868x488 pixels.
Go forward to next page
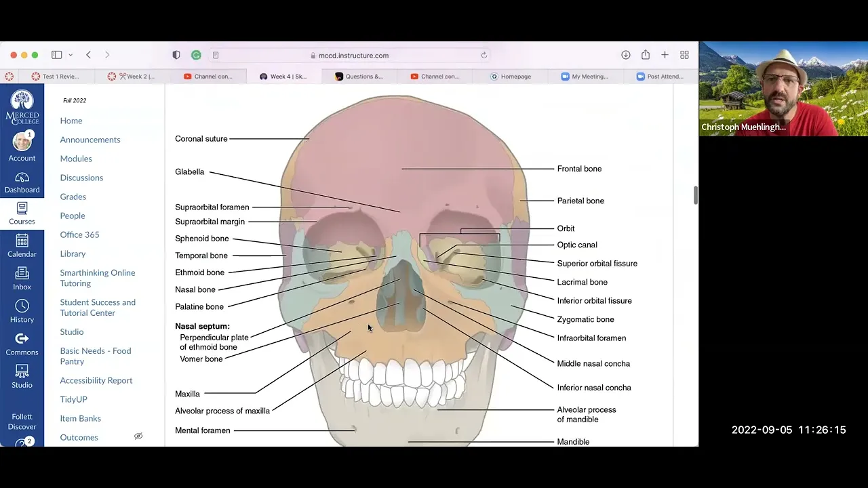[107, 55]
